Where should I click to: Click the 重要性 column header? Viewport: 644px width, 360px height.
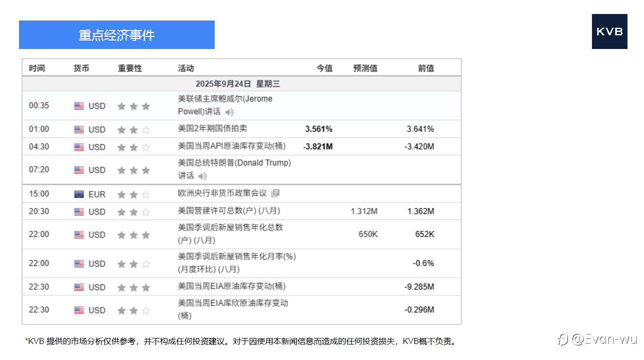point(130,68)
